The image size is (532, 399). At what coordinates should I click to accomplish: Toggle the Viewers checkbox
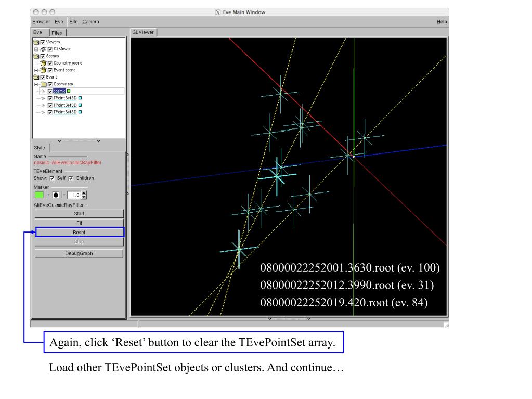pyautogui.click(x=43, y=42)
